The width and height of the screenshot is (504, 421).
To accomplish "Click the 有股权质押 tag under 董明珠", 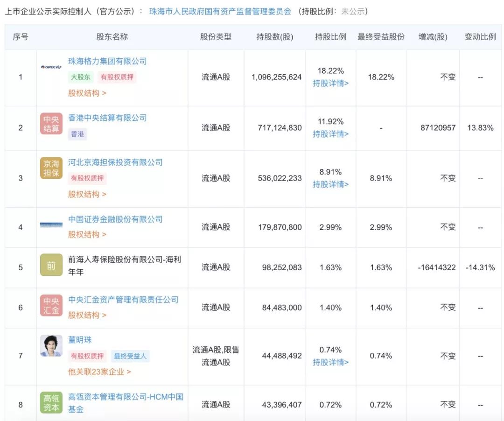I will tap(87, 356).
